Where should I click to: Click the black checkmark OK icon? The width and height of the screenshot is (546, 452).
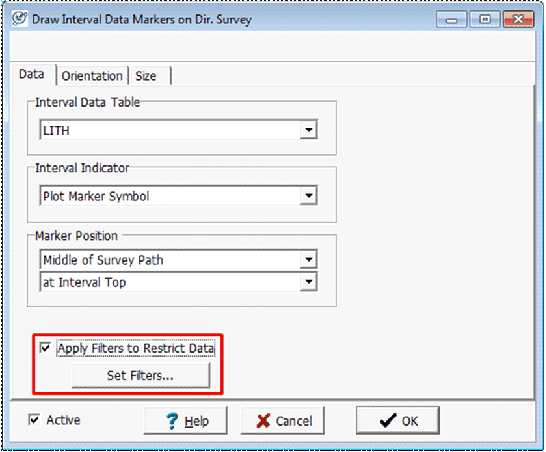coord(388,421)
